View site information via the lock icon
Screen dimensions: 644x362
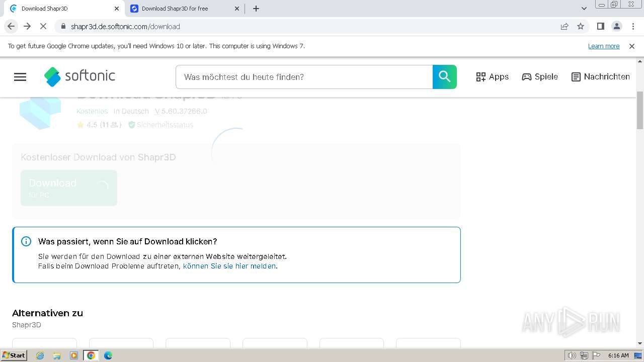63,26
